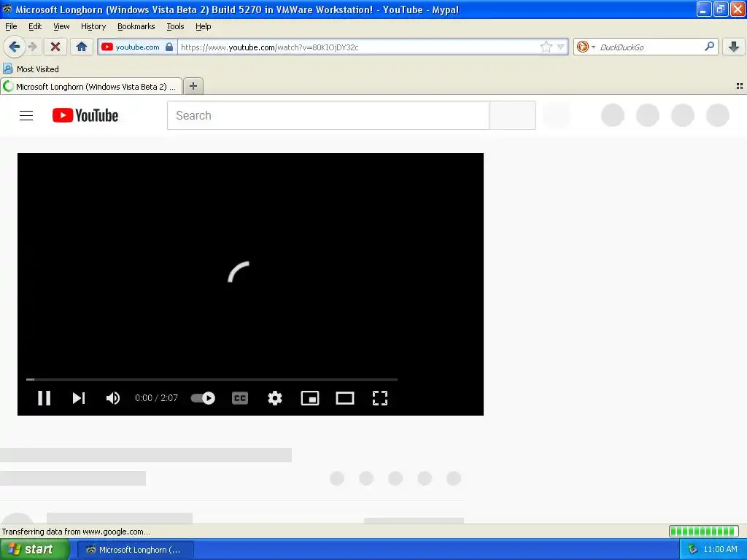Screen dimensions: 747x560
Task: Open the YouTube hamburger guide menu
Action: coord(26,115)
